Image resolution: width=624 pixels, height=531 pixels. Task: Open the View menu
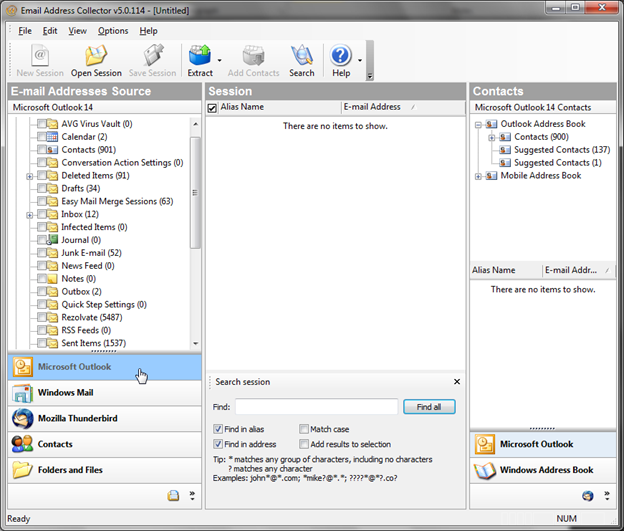pos(78,31)
